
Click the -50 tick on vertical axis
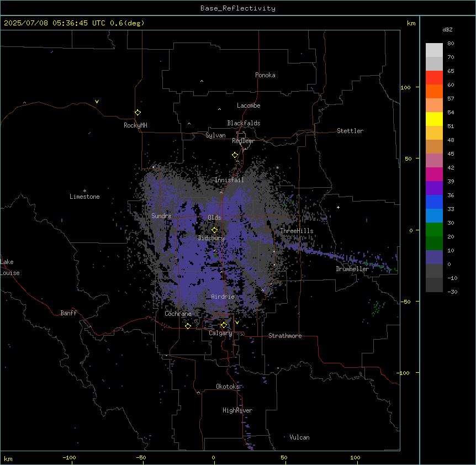[405, 302]
